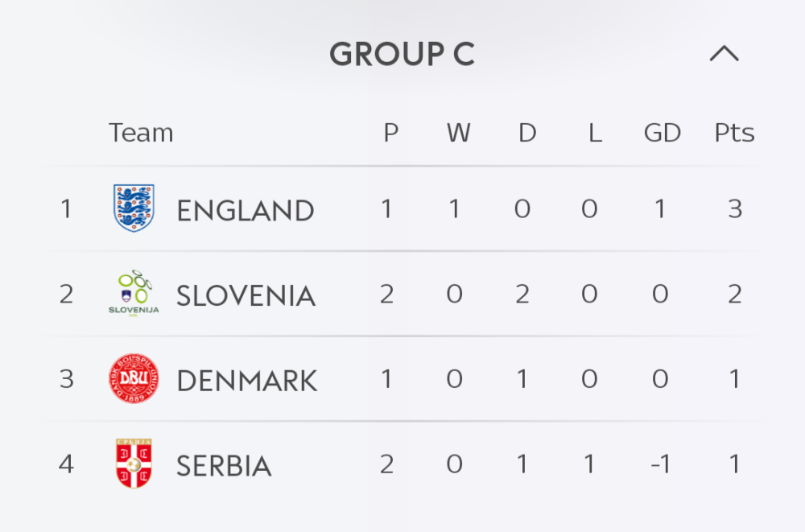Viewport: 805px width, 532px height.
Task: Select the DENMARK team name
Action: click(x=246, y=381)
